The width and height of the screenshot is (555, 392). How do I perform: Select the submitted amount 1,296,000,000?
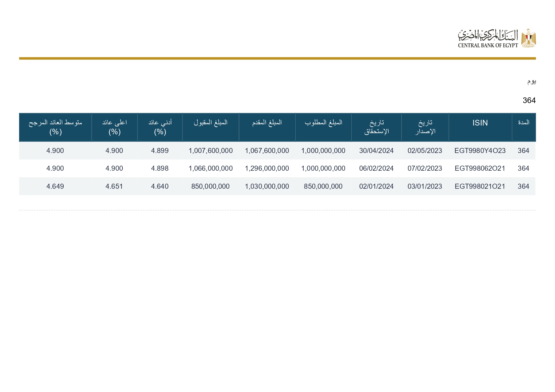(x=267, y=168)
